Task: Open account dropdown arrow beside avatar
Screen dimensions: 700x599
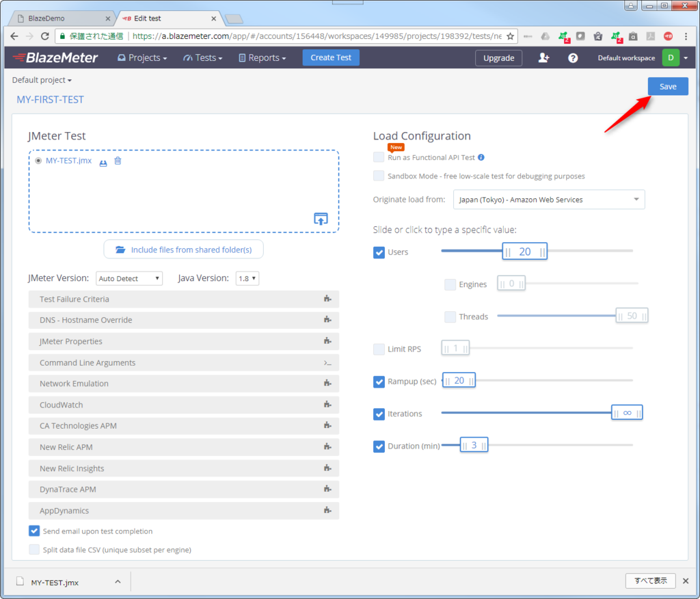Action: pyautogui.click(x=686, y=58)
